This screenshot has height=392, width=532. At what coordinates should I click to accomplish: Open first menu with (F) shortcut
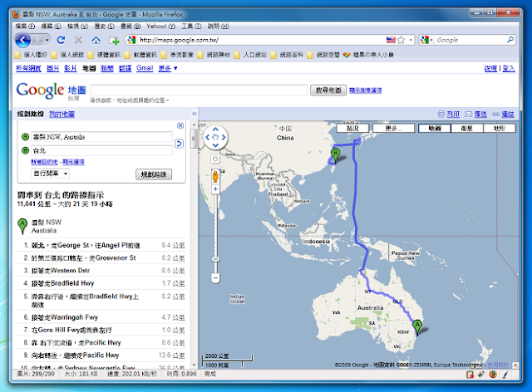[25, 26]
